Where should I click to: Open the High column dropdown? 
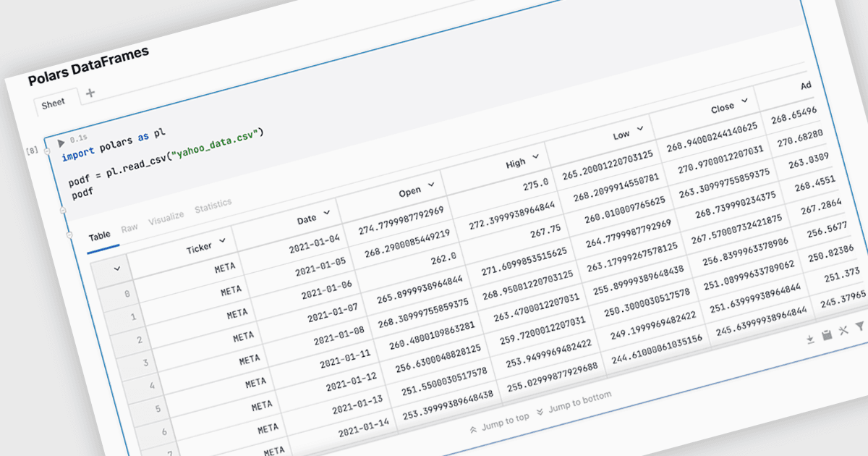(536, 157)
